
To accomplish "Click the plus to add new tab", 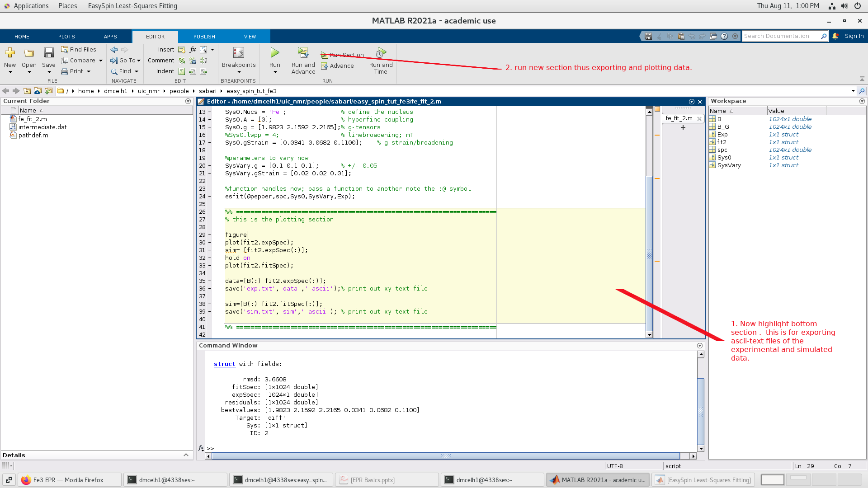I will (683, 127).
